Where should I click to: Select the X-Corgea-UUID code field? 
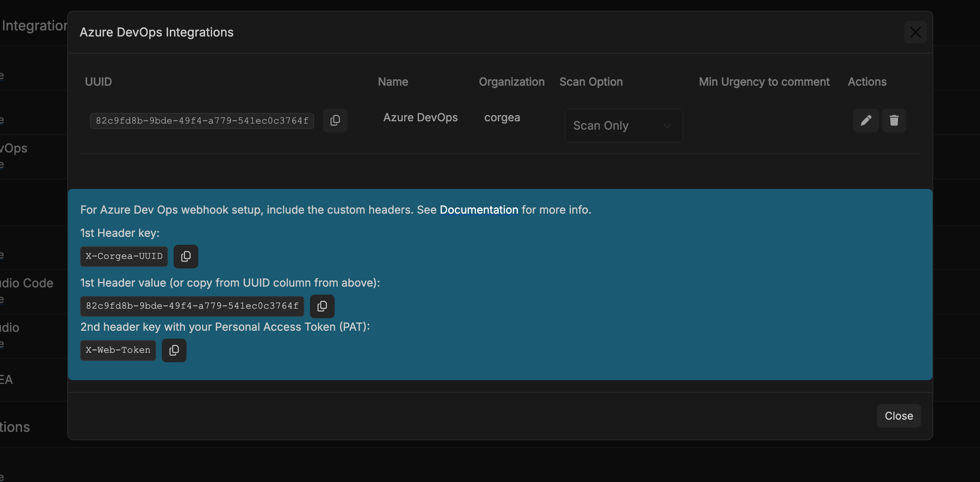pos(124,256)
